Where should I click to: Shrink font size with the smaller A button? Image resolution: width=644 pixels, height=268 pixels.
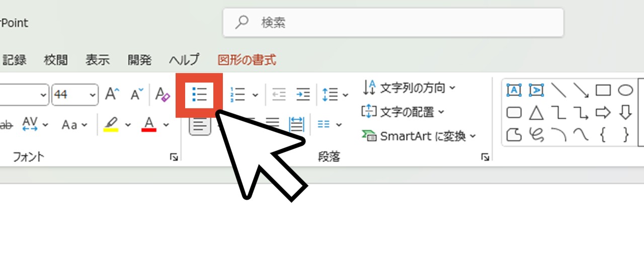click(137, 94)
